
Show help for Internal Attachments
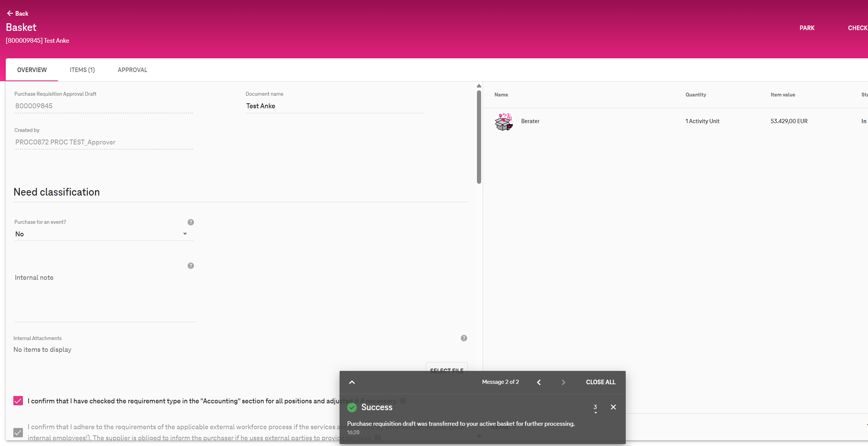tap(464, 338)
